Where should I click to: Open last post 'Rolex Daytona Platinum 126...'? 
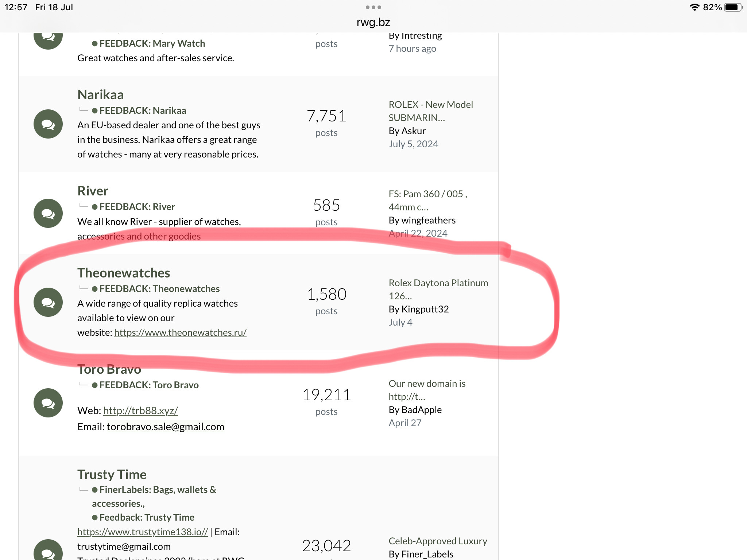[x=438, y=289]
